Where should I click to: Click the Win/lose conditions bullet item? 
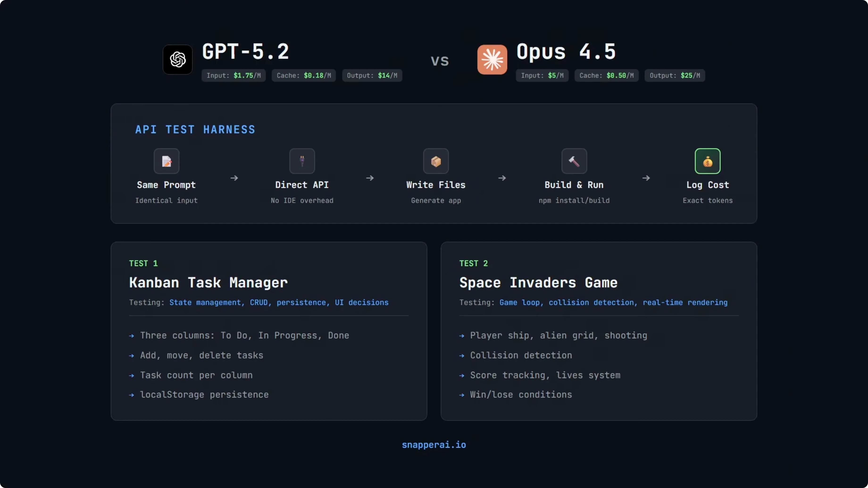point(521,394)
